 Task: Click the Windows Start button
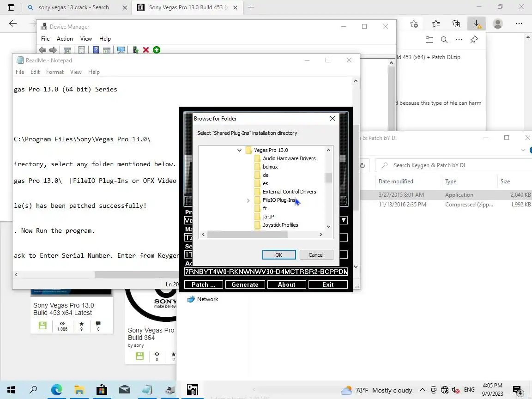pyautogui.click(x=11, y=390)
